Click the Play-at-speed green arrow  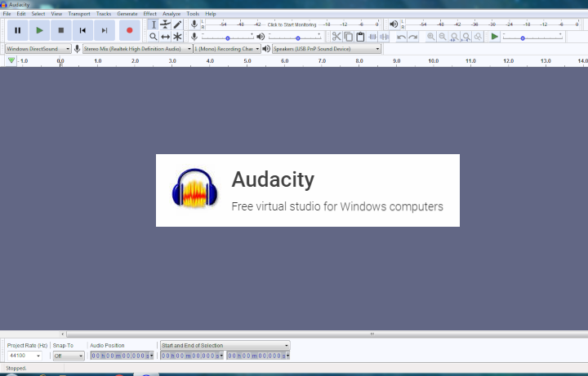[495, 37]
